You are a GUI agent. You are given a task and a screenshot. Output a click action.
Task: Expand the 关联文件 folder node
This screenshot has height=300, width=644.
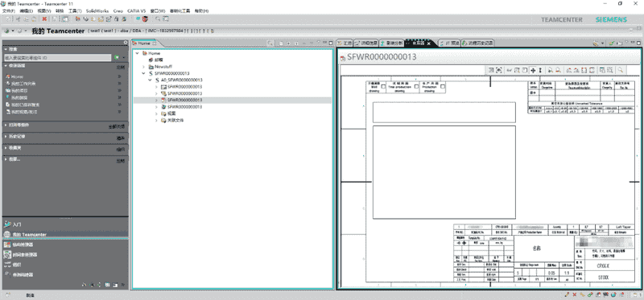pos(156,121)
